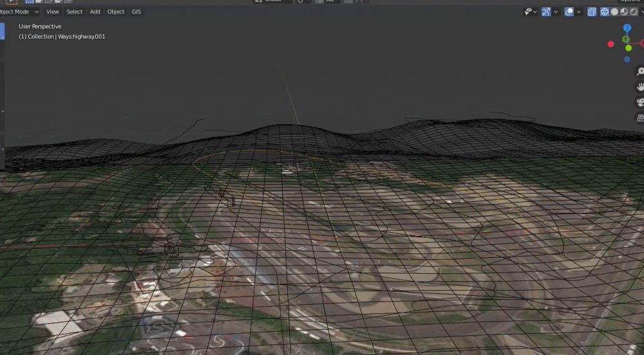Open the GIS menu
Screen dimensions: 644x355
tap(137, 12)
